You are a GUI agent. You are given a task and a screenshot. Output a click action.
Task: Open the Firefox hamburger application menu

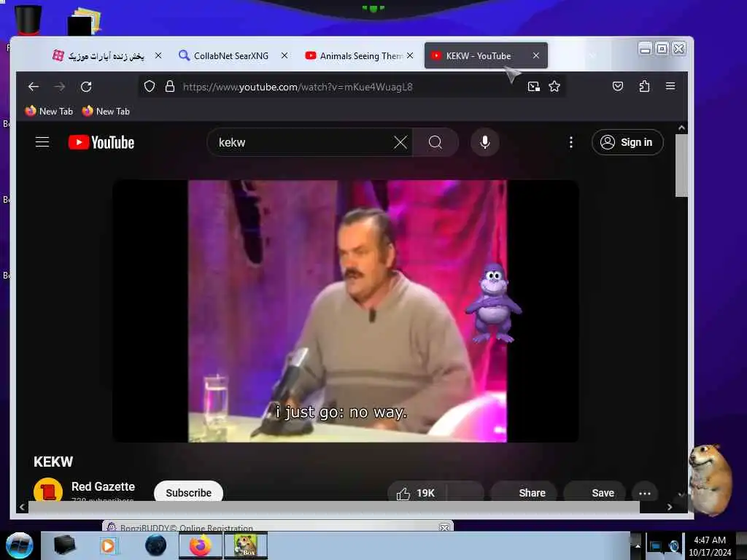tap(670, 86)
